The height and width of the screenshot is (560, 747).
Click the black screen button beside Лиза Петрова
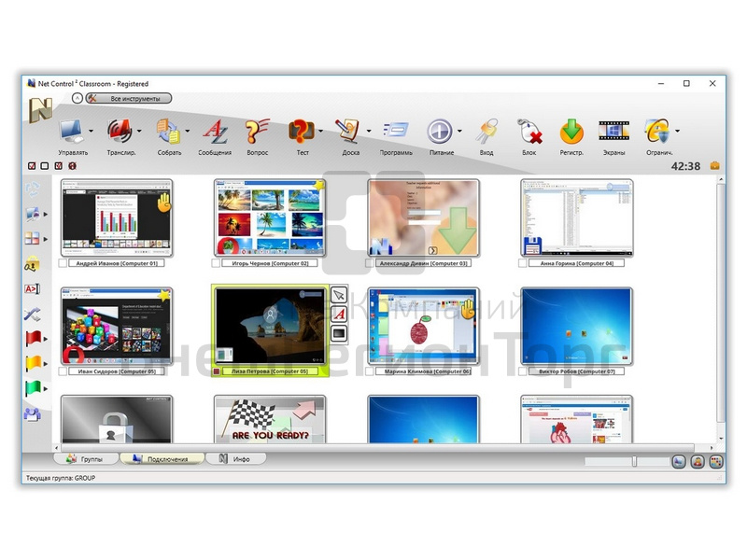[339, 333]
